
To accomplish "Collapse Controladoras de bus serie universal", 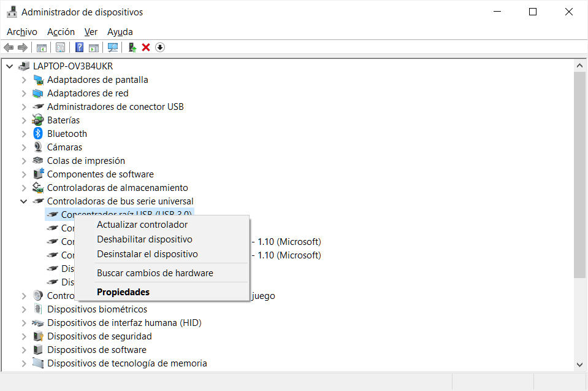I will (24, 201).
